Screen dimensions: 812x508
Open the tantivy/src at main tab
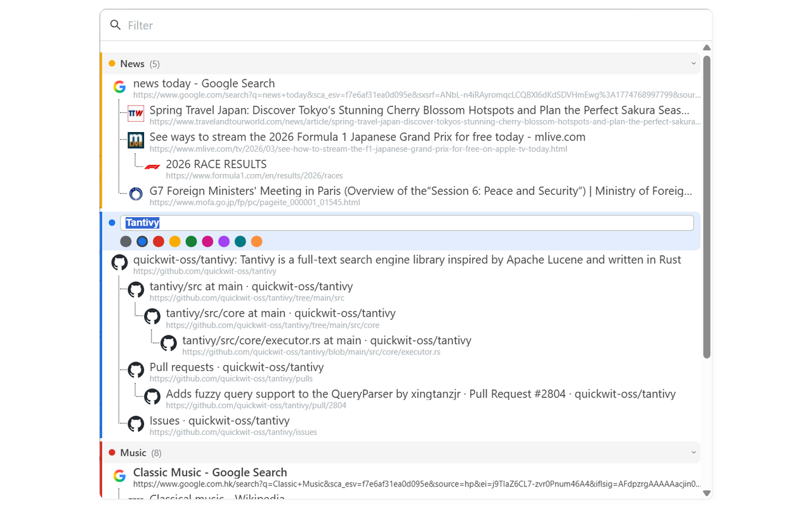coord(251,286)
